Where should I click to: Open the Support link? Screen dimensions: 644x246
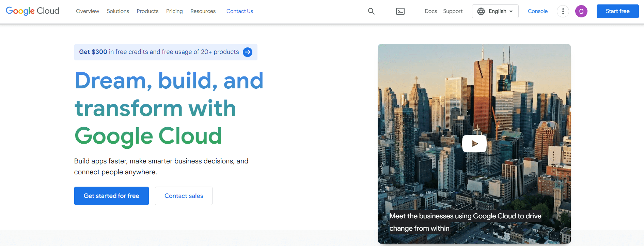pyautogui.click(x=453, y=11)
